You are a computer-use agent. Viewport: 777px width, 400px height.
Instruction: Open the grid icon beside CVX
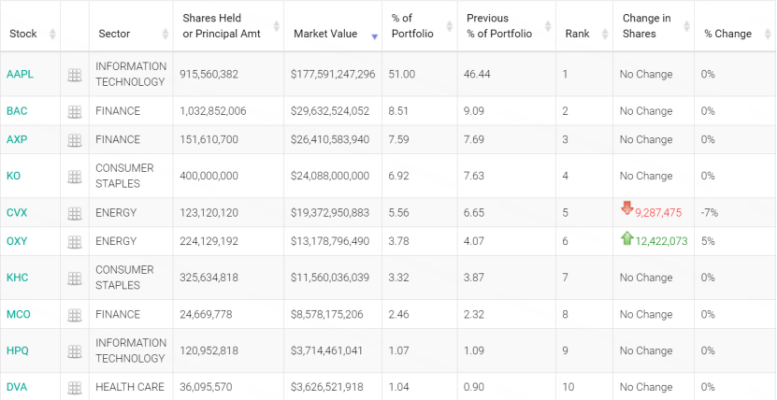point(74,213)
